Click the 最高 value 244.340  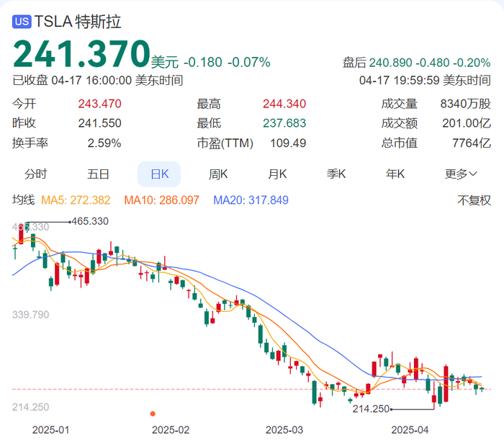tap(284, 104)
